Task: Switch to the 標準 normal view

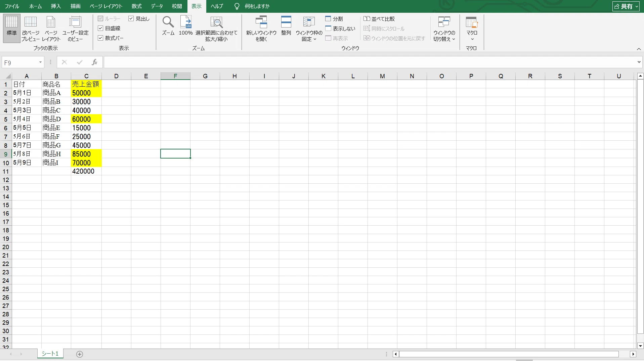Action: [x=12, y=28]
